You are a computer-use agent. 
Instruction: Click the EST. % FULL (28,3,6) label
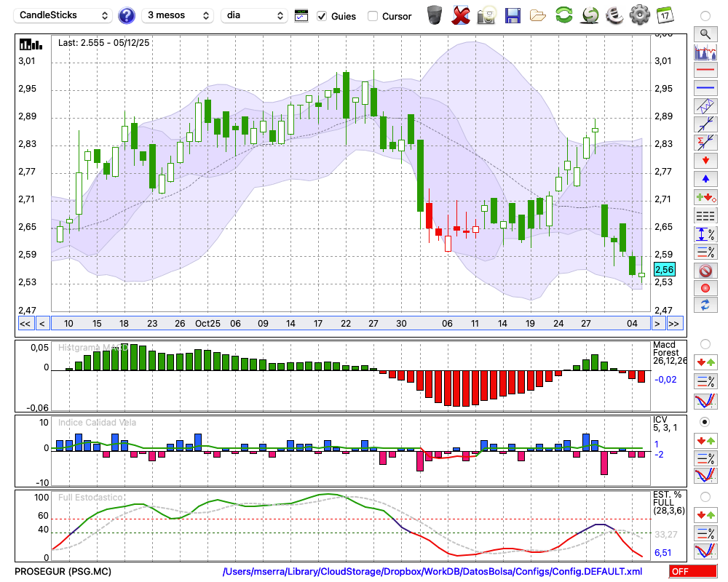(x=669, y=503)
